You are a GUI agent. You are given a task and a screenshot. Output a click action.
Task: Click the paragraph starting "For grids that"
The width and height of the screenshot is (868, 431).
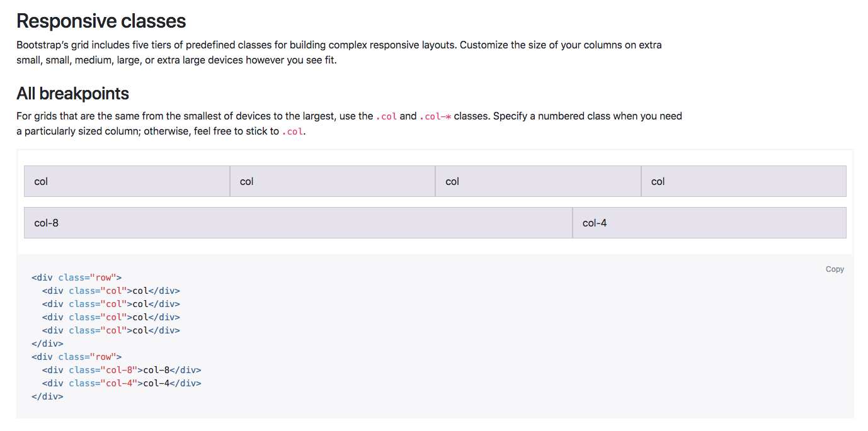pos(349,124)
